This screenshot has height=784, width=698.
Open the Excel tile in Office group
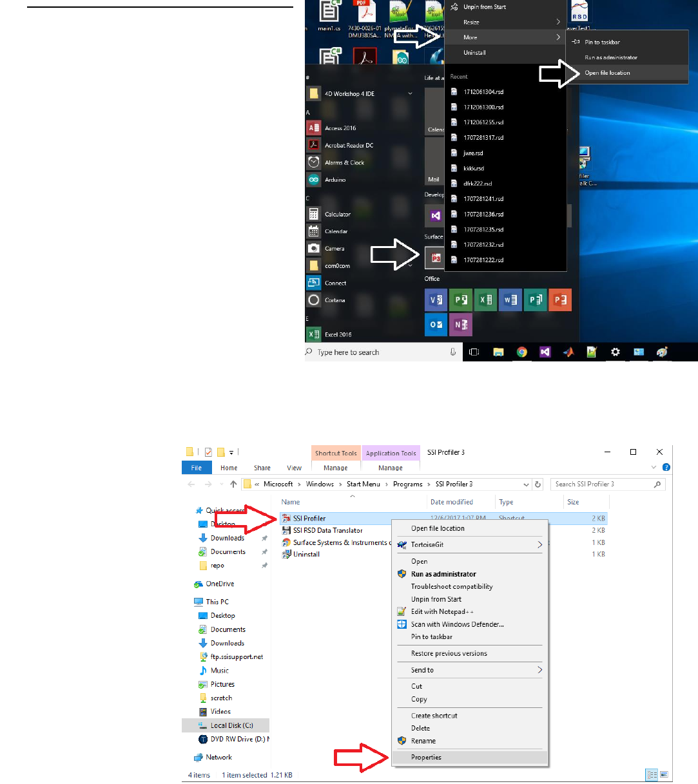[x=485, y=300]
